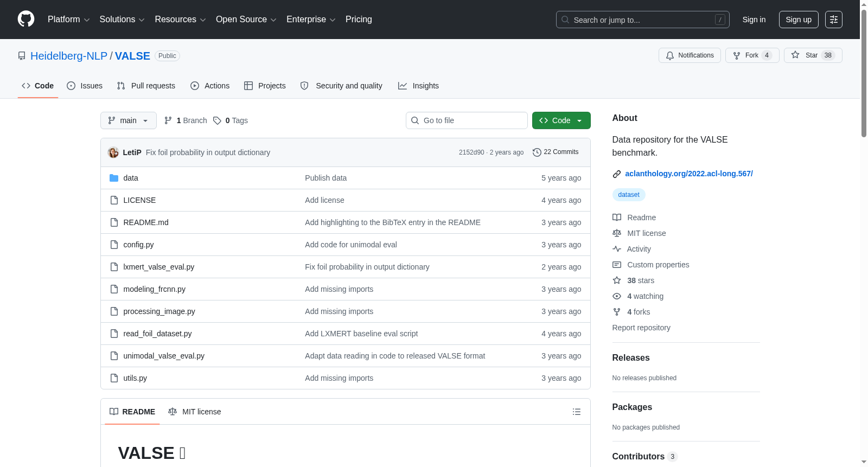Open the README.md file
This screenshot has height=467, width=868.
146,222
